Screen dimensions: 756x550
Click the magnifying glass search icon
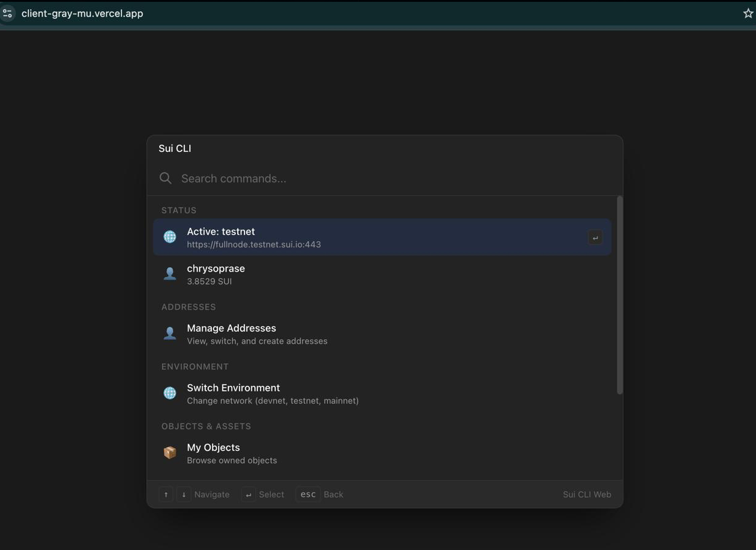pos(165,178)
